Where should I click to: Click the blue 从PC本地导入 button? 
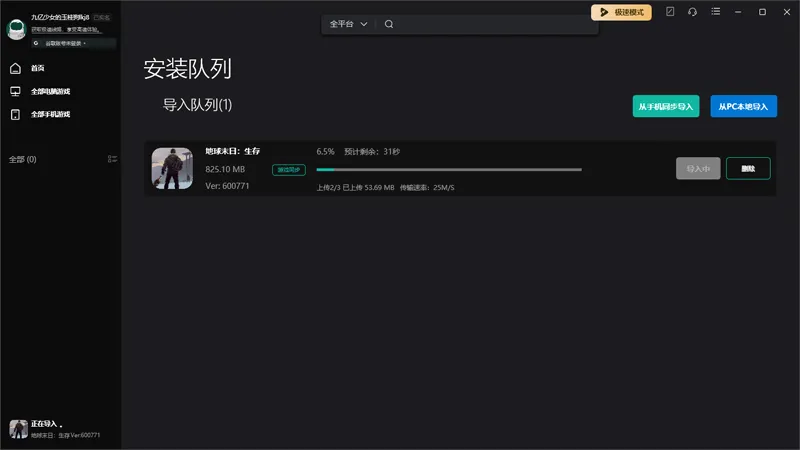point(743,106)
